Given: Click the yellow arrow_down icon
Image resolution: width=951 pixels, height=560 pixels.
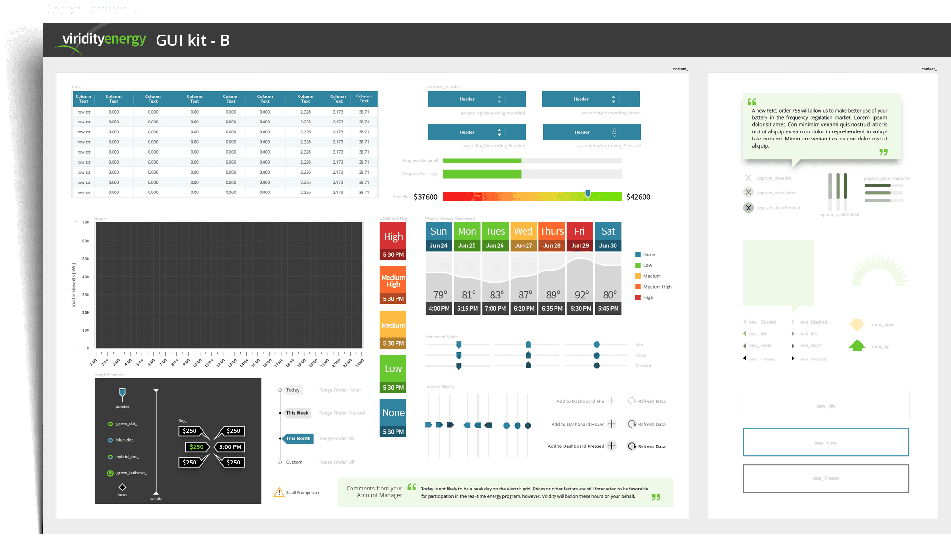Looking at the screenshot, I should point(857,324).
